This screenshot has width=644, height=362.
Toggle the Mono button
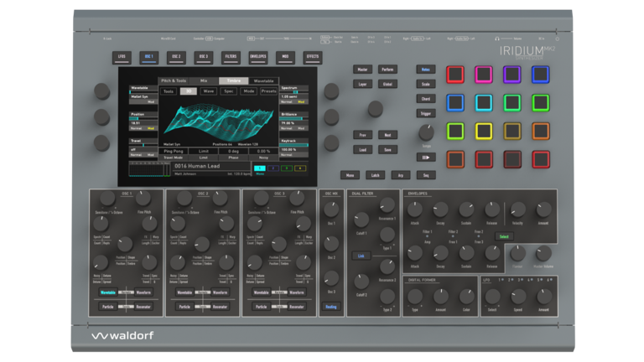pos(350,175)
